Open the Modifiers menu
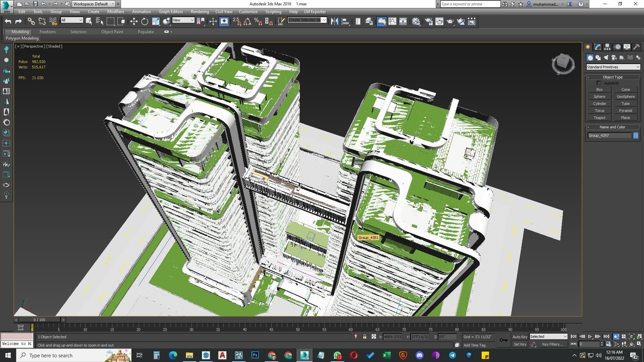Image resolution: width=644 pixels, height=362 pixels. coord(115,12)
